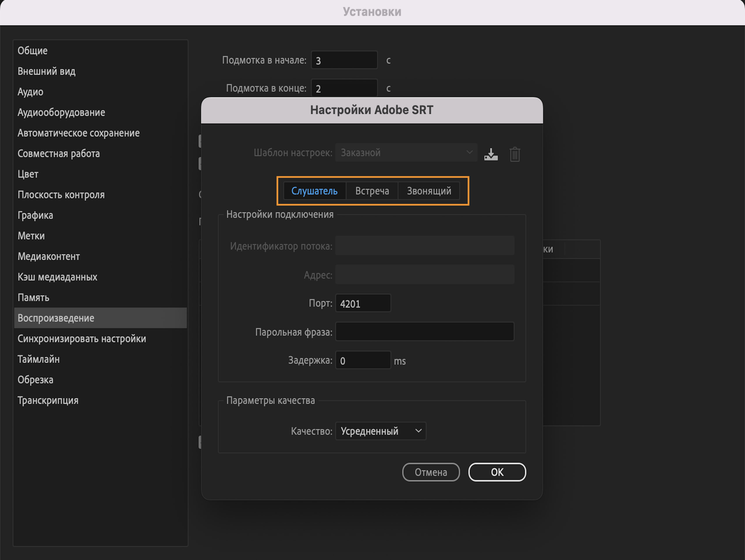Select the Звонящий mode tab
The height and width of the screenshot is (560, 745).
click(429, 191)
